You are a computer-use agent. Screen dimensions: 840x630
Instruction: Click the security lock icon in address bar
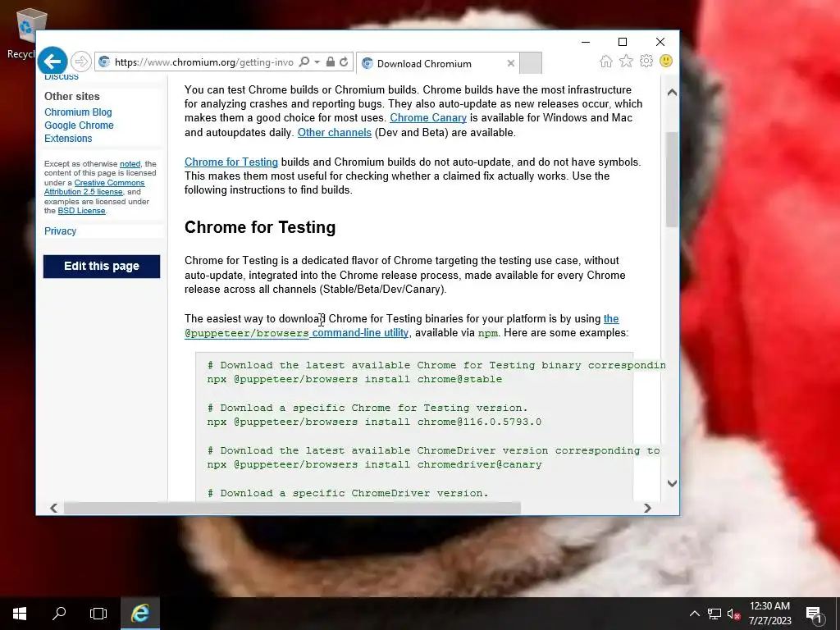(x=331, y=62)
